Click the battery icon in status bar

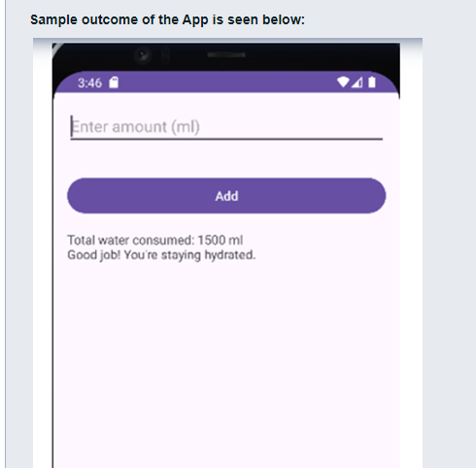[x=372, y=83]
